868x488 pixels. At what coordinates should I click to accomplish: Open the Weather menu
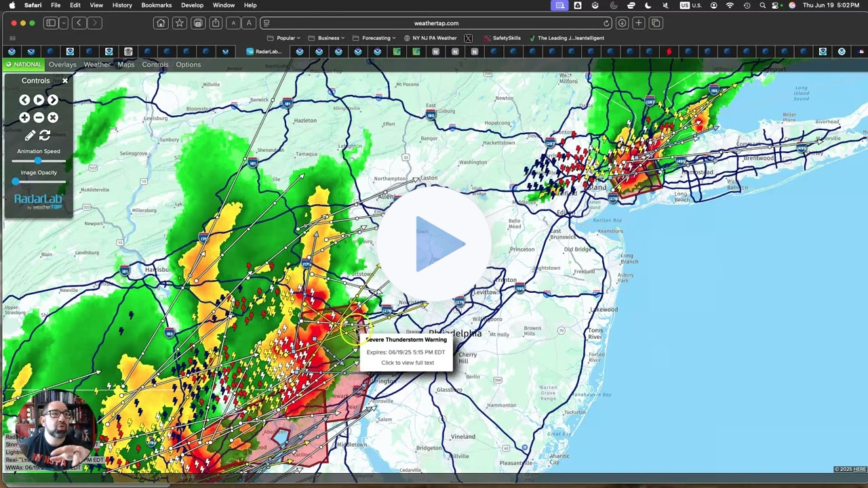point(97,64)
